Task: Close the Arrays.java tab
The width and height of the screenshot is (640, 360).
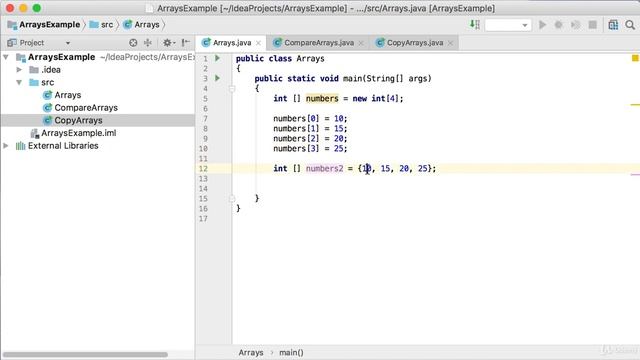Action: tap(258, 43)
